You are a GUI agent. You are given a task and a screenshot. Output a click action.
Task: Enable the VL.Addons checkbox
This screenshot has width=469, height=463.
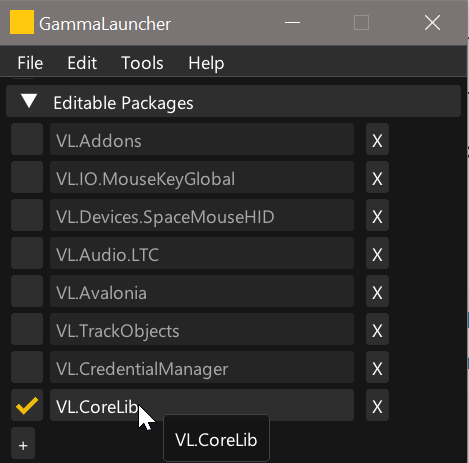pyautogui.click(x=27, y=139)
